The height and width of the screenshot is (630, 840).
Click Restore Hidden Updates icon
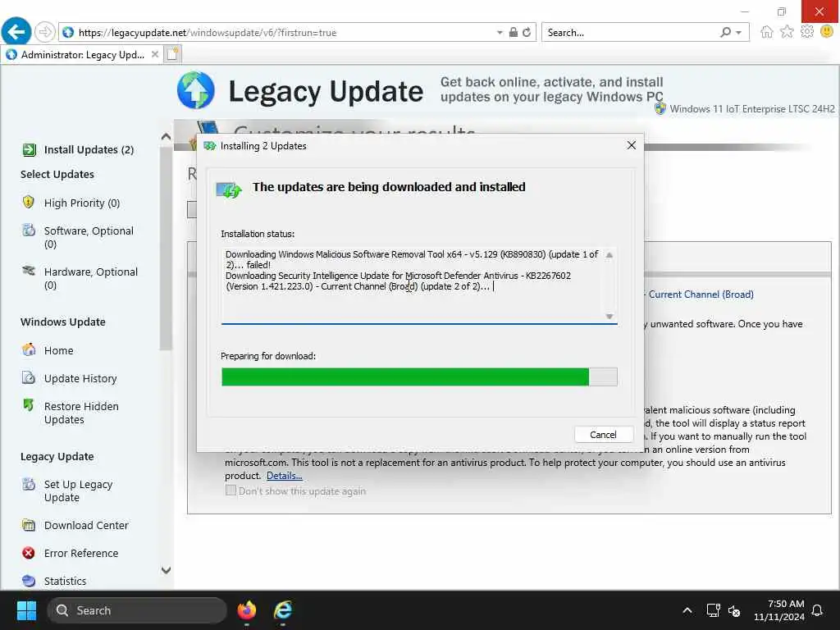pyautogui.click(x=29, y=405)
